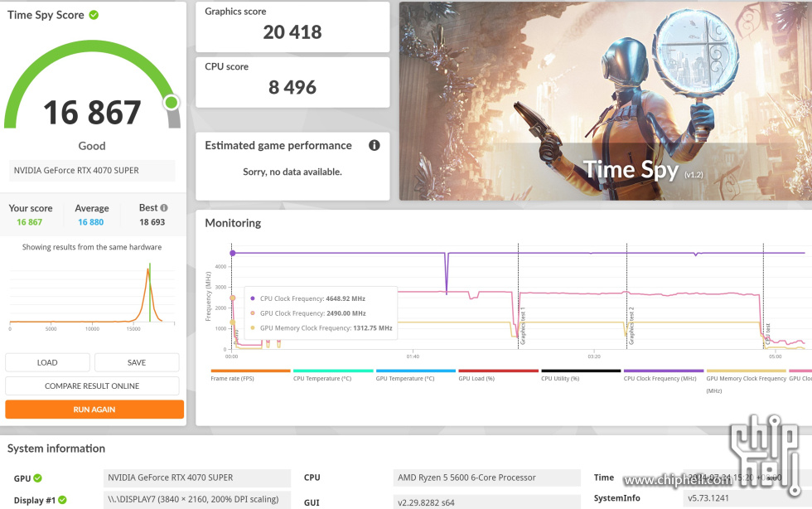Click the 01:40 time label on the chart
The image size is (812, 509).
click(x=413, y=356)
